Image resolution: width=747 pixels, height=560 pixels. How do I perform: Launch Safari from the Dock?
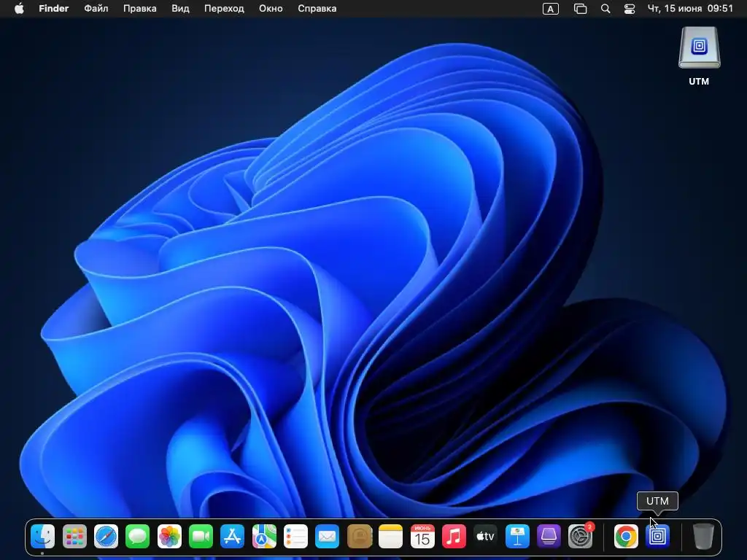106,537
